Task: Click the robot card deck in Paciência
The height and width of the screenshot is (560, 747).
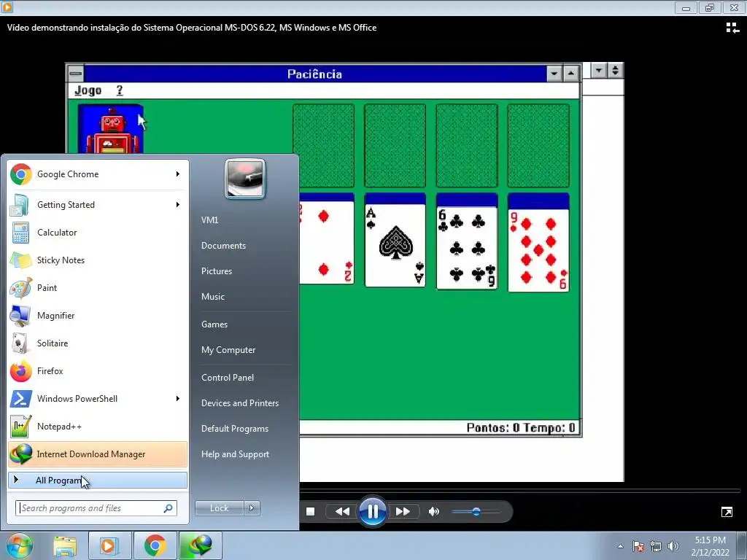Action: (111, 128)
